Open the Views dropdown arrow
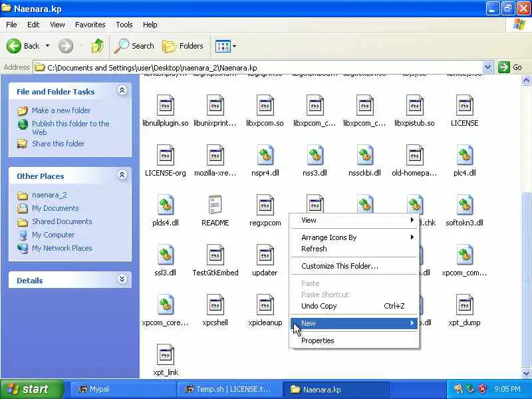This screenshot has width=532, height=399. tap(235, 46)
